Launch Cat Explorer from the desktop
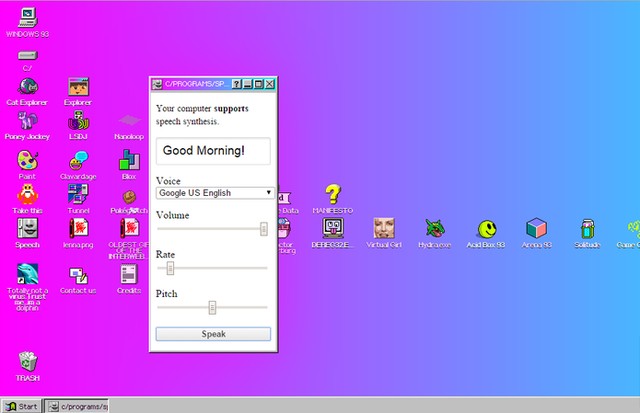 (27, 86)
